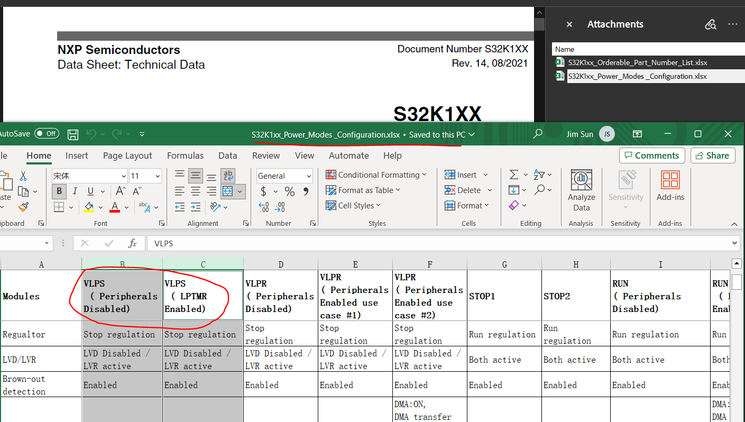Click the Share button
This screenshot has width=745, height=422.
coord(713,155)
